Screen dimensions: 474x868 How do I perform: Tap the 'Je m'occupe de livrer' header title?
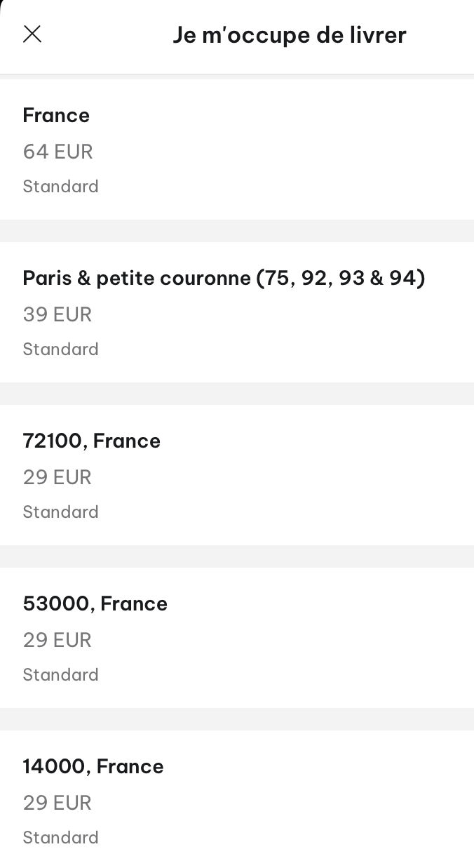coord(290,35)
